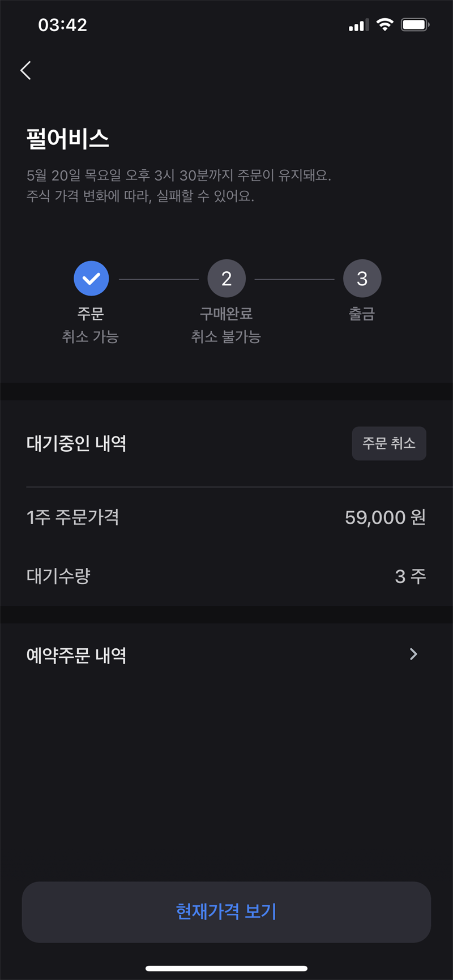The width and height of the screenshot is (453, 980).
Task: Tap the 펄어비스 stock title
Action: (x=68, y=139)
